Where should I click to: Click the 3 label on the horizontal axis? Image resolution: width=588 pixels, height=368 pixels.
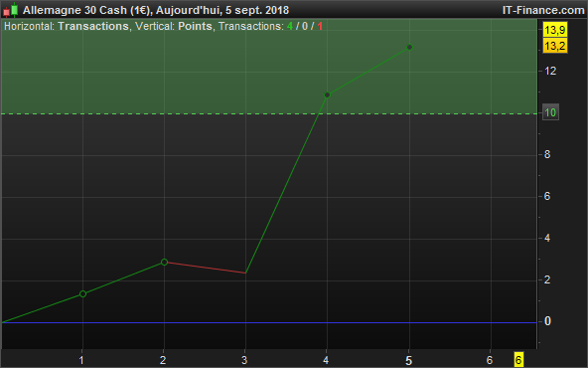(244, 360)
